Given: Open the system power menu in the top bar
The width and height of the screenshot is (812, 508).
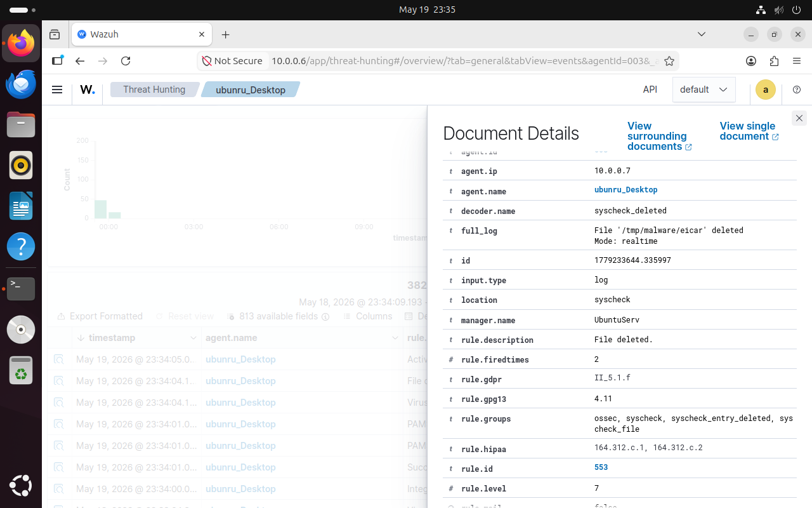Looking at the screenshot, I should [x=796, y=10].
